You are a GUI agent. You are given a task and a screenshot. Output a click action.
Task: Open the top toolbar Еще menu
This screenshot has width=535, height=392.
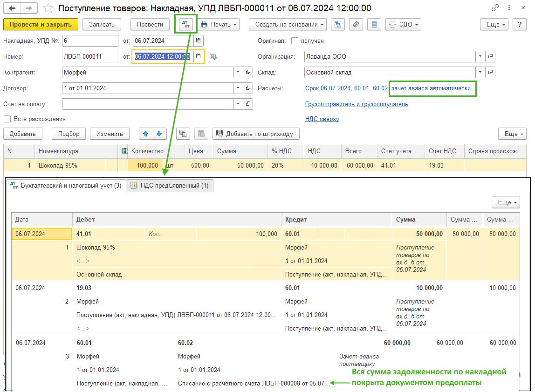494,24
